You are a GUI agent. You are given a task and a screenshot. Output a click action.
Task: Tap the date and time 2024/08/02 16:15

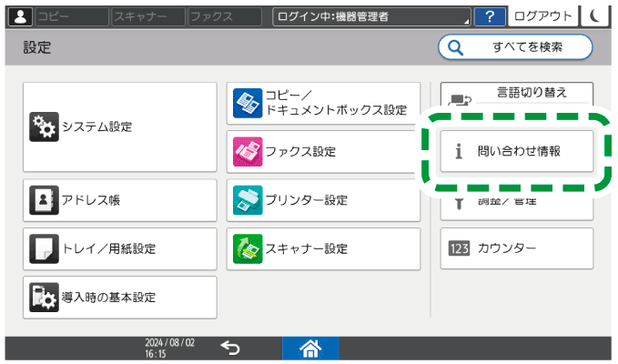pyautogui.click(x=169, y=349)
